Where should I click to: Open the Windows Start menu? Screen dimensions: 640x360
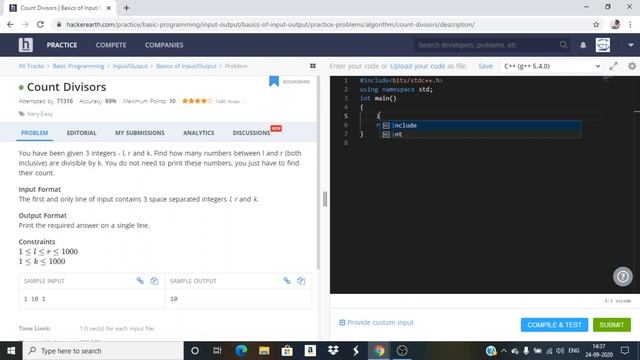pyautogui.click(x=11, y=351)
